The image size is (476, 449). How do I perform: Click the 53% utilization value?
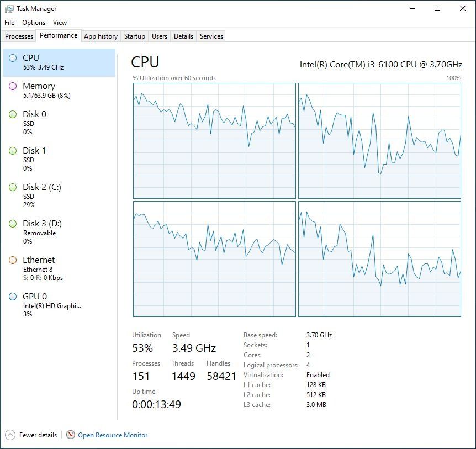pos(142,348)
